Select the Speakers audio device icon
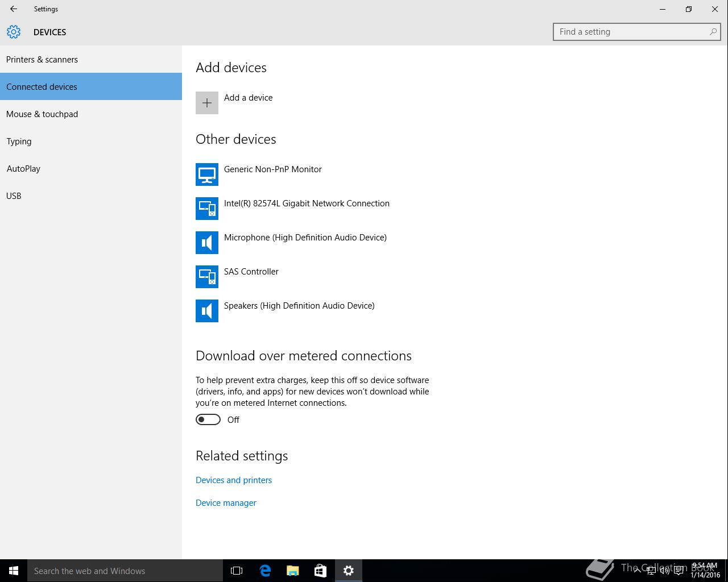Screen dimensions: 728x582 point(207,311)
